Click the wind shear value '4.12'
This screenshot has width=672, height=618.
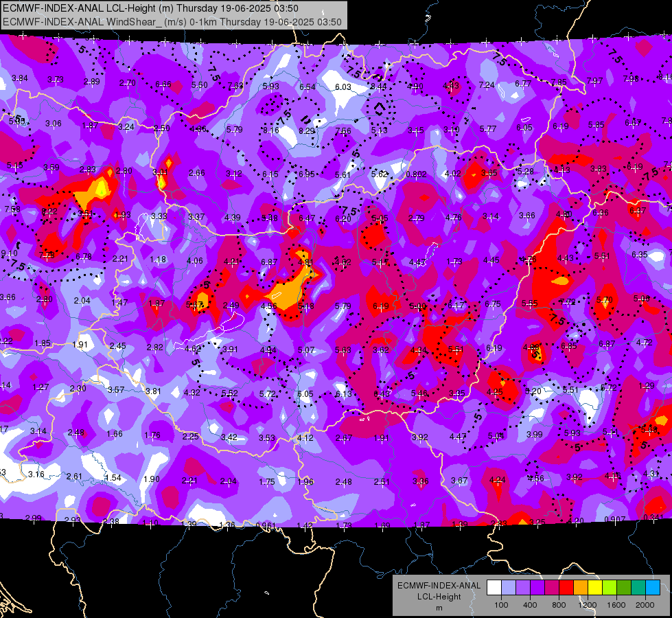tap(305, 438)
